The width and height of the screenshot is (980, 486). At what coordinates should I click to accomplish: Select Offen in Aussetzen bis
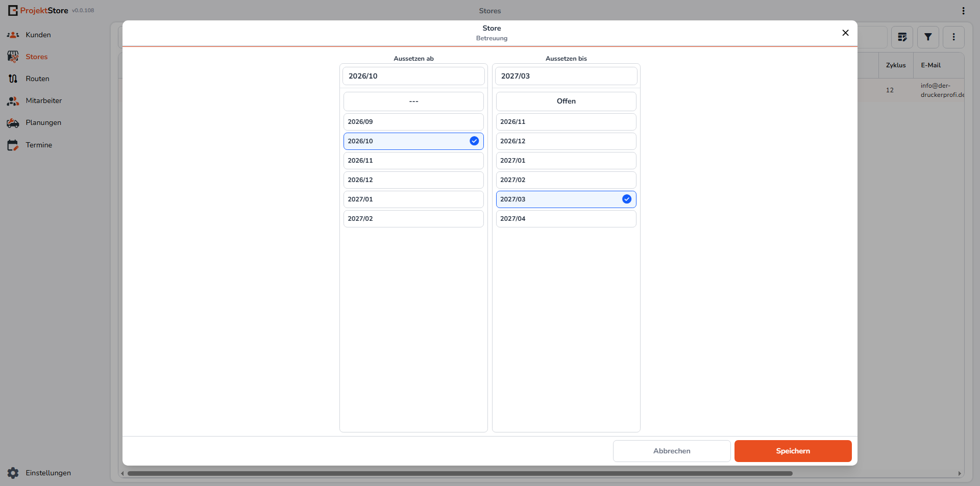click(x=566, y=101)
